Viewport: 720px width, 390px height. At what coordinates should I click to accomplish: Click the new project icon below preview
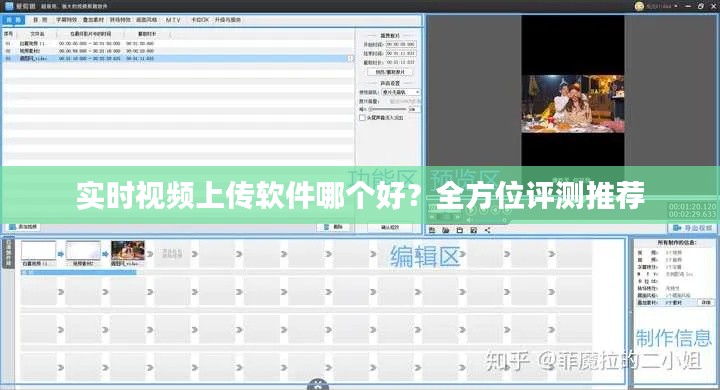pos(432,230)
